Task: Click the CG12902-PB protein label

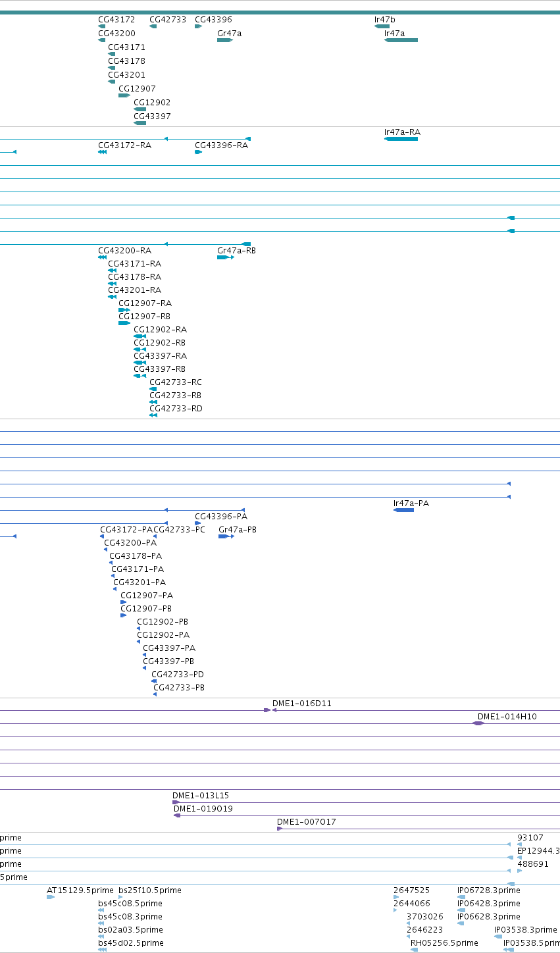Action: (x=163, y=622)
